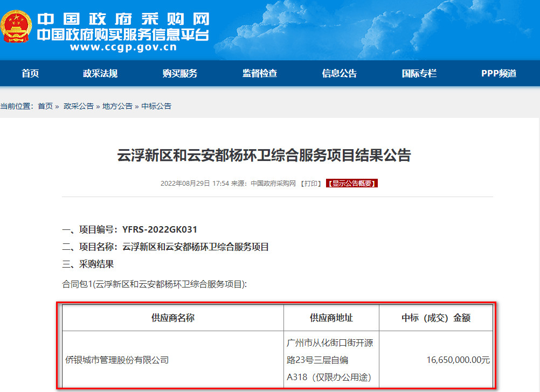Click the amount 16,650,000.00元
The width and height of the screenshot is (540, 392).
pyautogui.click(x=458, y=360)
